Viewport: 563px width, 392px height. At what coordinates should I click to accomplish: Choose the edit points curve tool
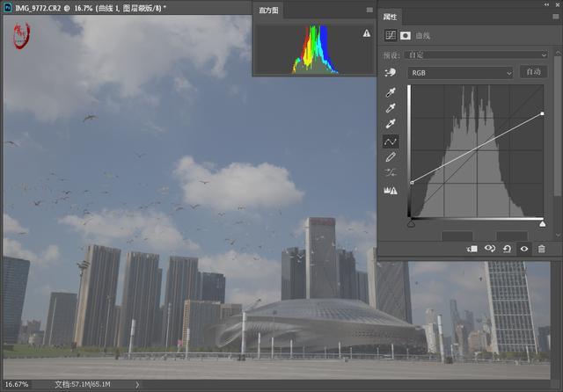pos(391,141)
